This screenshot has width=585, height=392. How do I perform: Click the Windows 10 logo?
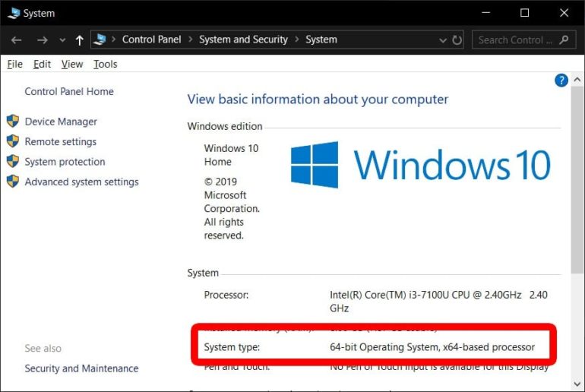click(420, 165)
